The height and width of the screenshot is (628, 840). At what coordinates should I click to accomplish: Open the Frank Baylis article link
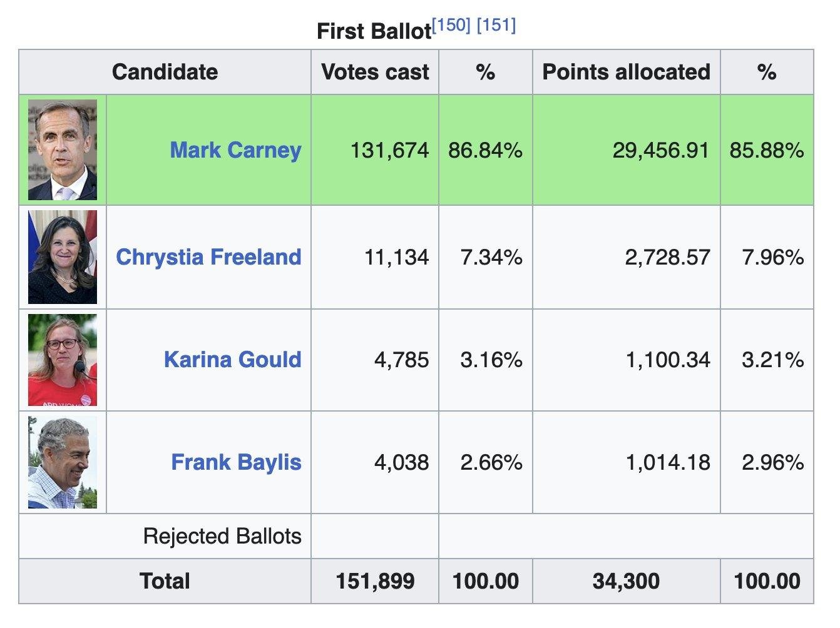[236, 462]
